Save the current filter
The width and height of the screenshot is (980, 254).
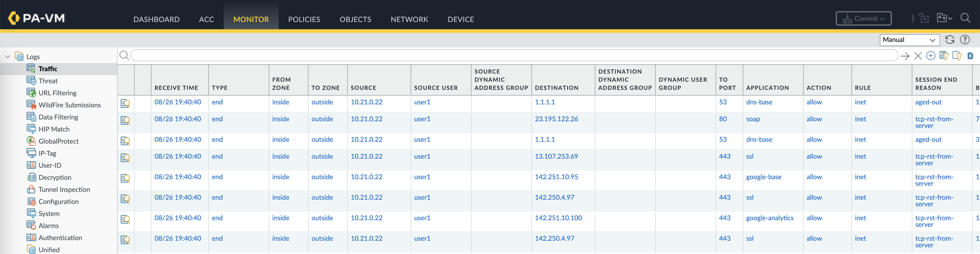(x=944, y=56)
